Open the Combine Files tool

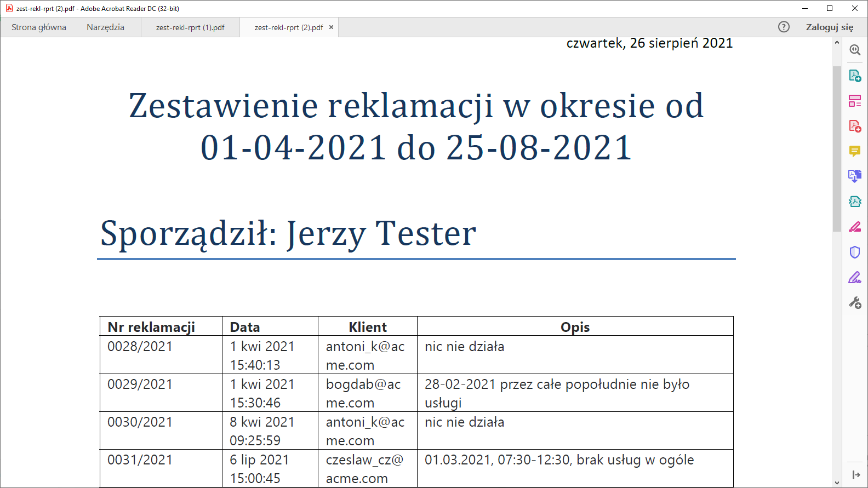pos(855,176)
